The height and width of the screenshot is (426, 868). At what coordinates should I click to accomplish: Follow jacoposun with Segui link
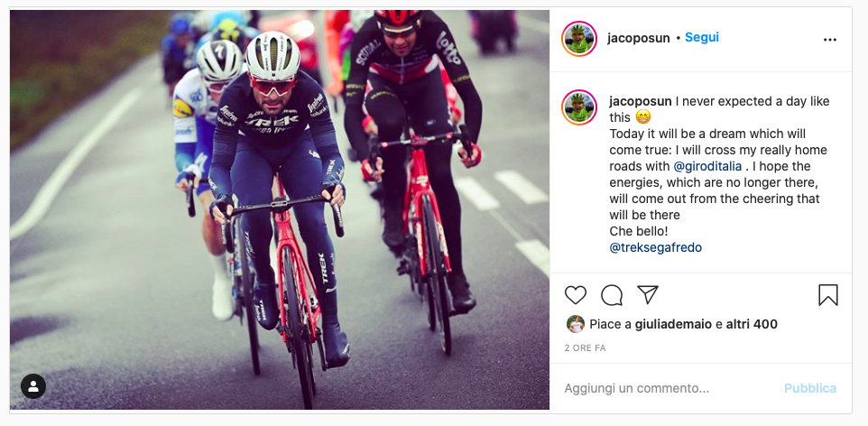pyautogui.click(x=702, y=38)
